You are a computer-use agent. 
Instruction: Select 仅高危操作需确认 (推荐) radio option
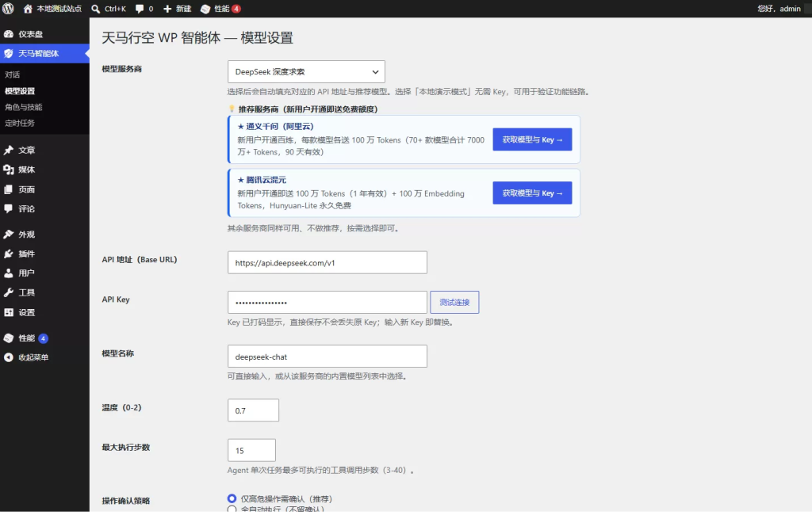[232, 498]
